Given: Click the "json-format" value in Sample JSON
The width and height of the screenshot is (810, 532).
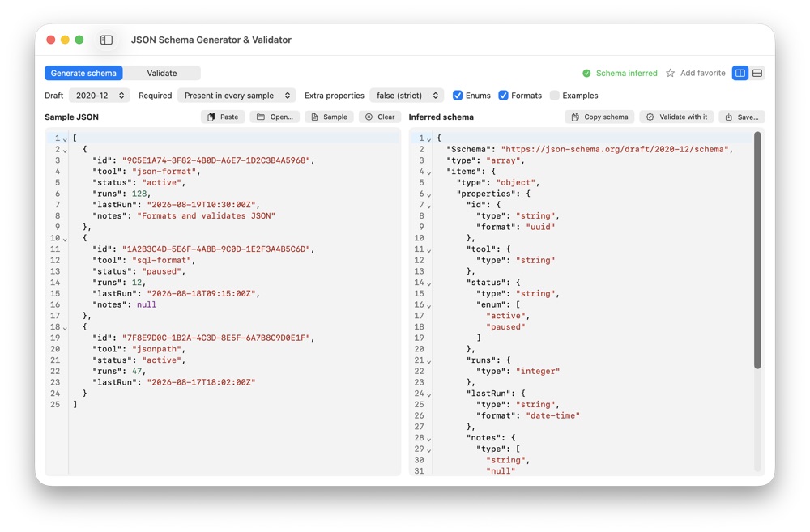Looking at the screenshot, I should [x=164, y=172].
